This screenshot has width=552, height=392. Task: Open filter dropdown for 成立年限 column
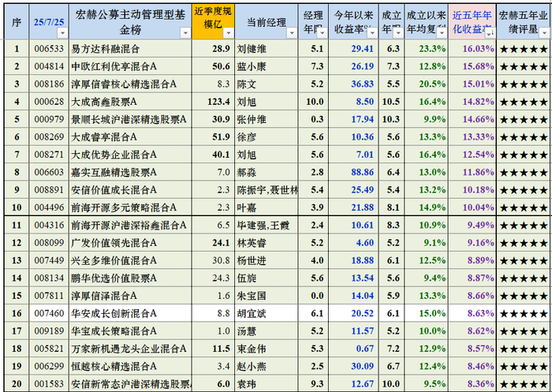point(398,33)
